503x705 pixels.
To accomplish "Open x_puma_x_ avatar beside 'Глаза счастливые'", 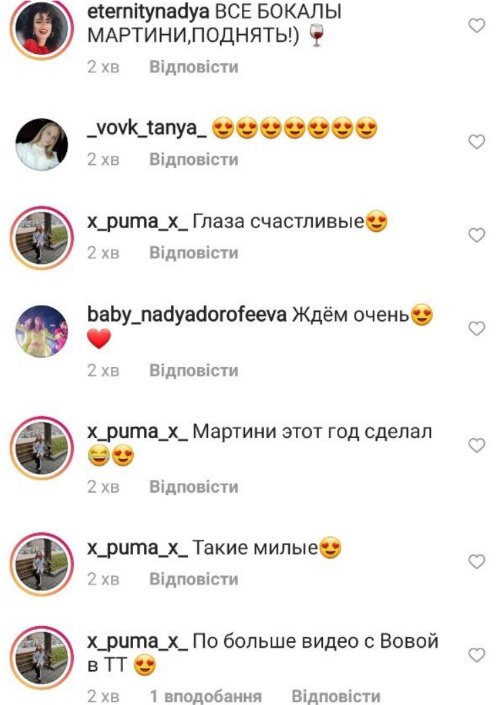I will point(42,238).
